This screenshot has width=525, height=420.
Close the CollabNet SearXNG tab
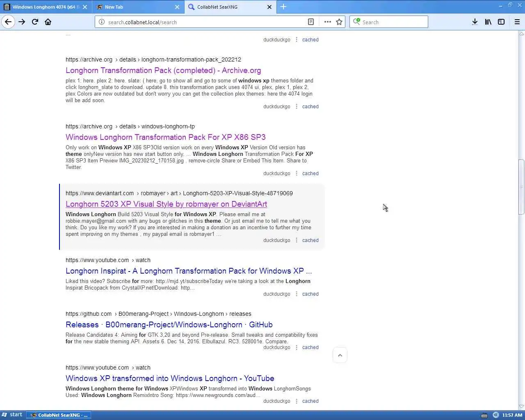pyautogui.click(x=269, y=7)
